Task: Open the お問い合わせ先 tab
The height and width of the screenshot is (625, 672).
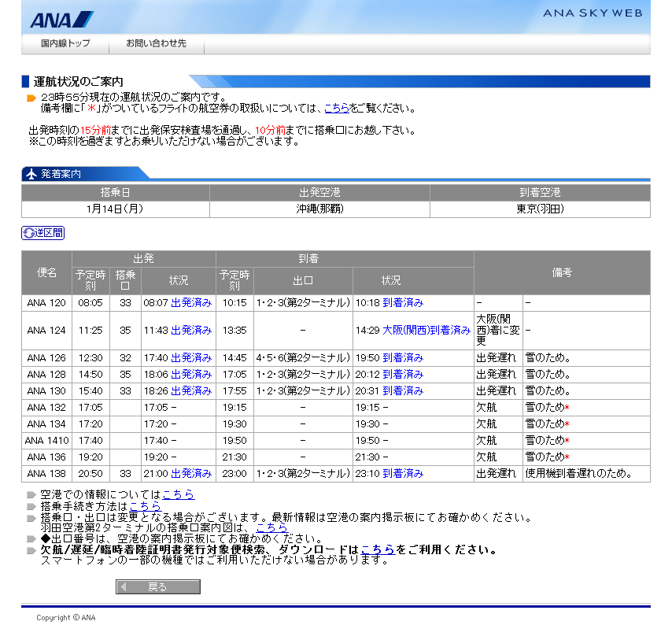Action: tap(156, 43)
